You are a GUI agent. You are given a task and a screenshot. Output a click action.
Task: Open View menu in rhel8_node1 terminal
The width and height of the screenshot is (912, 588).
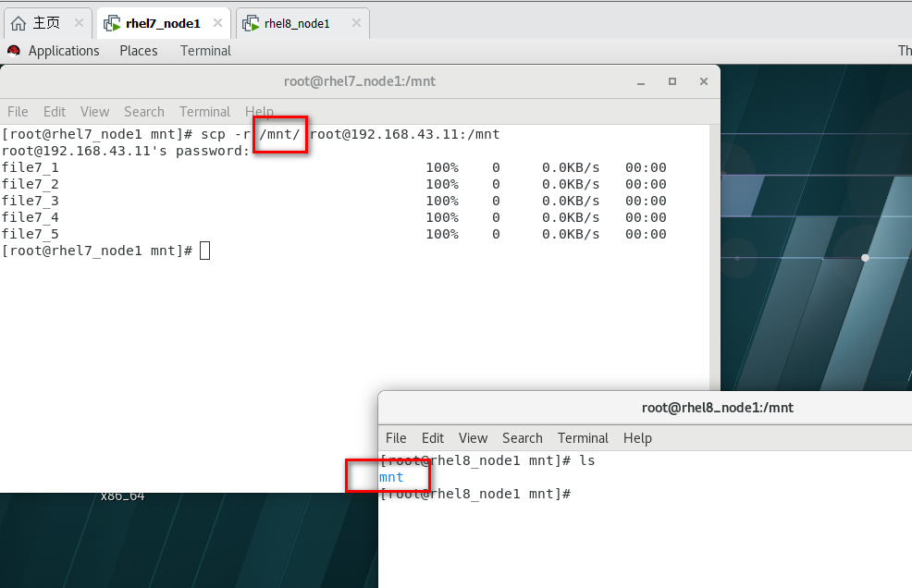click(473, 438)
